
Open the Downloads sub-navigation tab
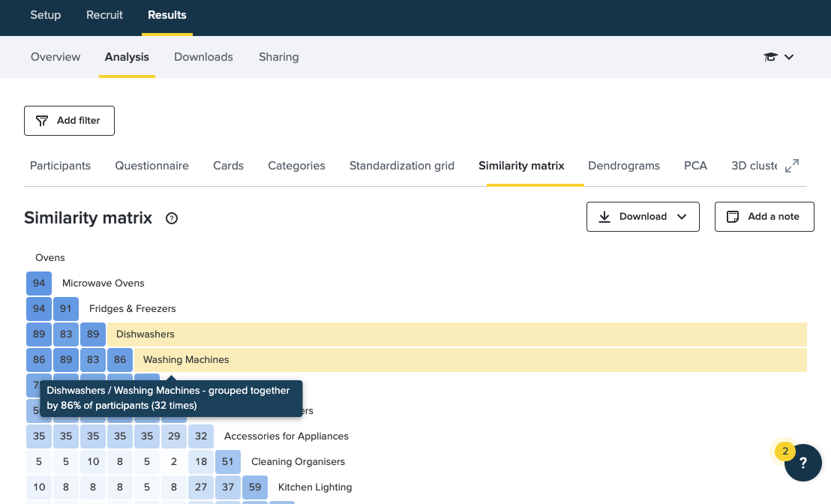[203, 57]
